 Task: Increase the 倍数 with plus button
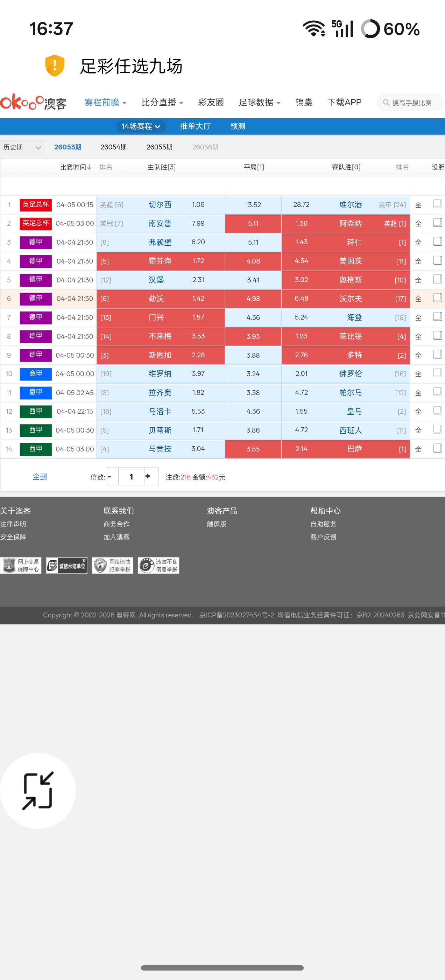[x=148, y=476]
